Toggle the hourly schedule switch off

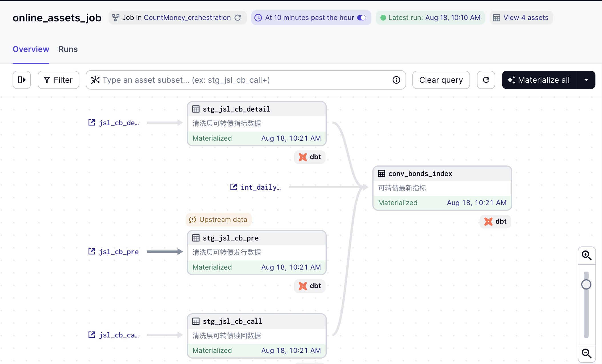pos(362,18)
